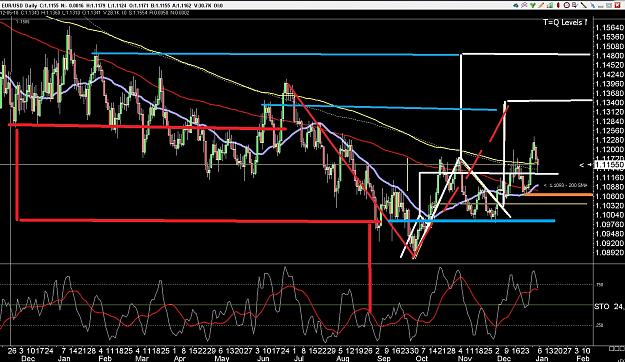625x362 pixels.
Task: Click the 'T=Q Levels !' chart annotation
Action: (x=565, y=22)
